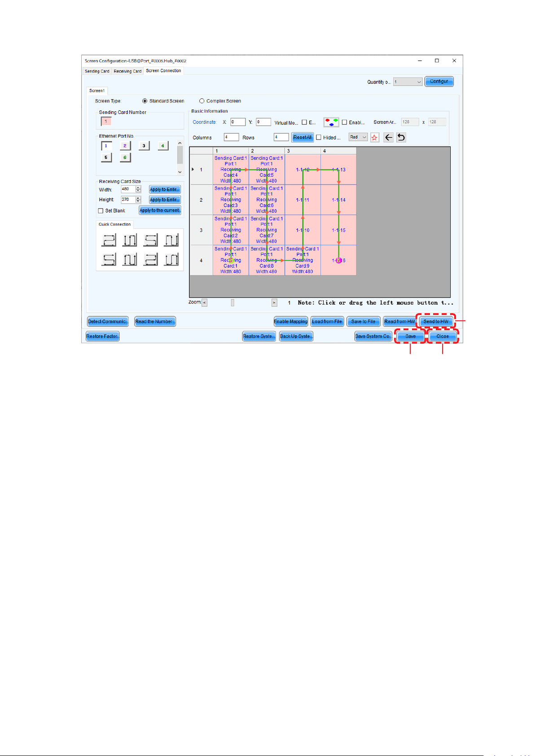Click the coordinate X input field
The width and height of the screenshot is (535, 756).
pyautogui.click(x=238, y=122)
